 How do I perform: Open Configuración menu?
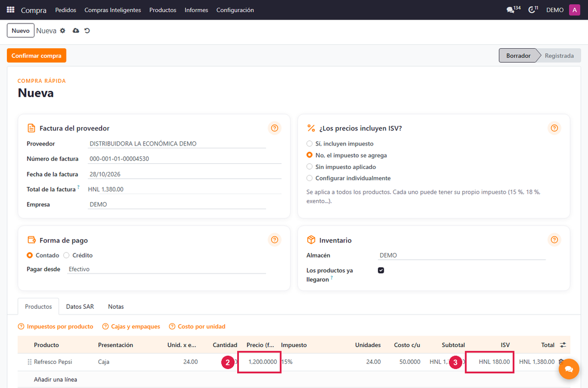click(235, 10)
